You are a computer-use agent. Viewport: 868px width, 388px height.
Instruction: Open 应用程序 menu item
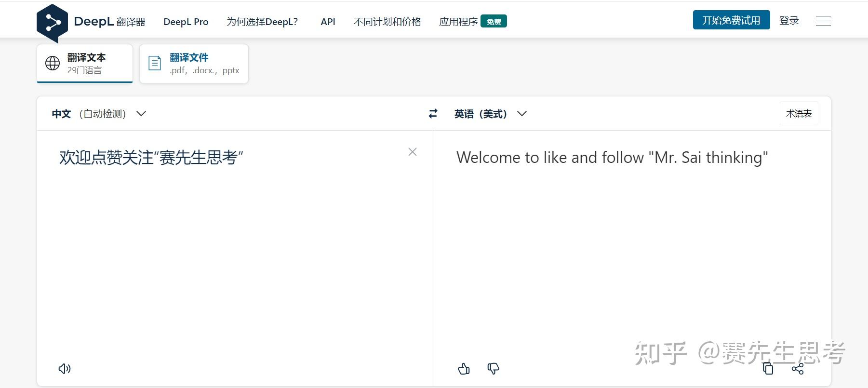click(x=458, y=22)
